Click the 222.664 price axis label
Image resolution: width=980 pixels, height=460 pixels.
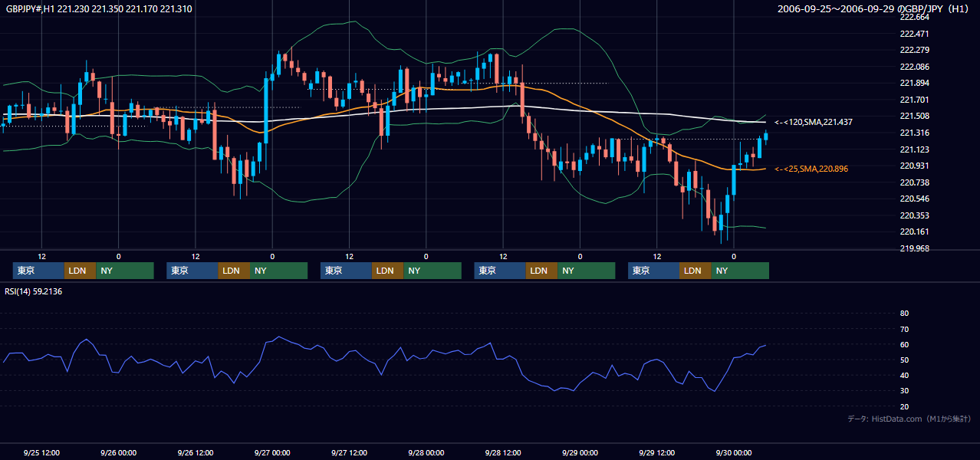pos(914,17)
